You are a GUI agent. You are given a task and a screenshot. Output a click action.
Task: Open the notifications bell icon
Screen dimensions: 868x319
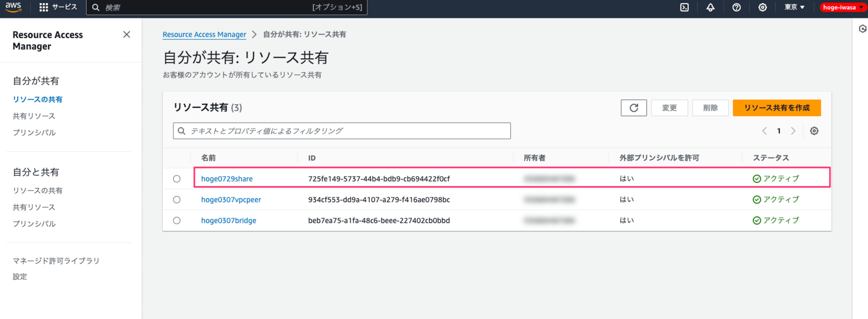point(710,7)
